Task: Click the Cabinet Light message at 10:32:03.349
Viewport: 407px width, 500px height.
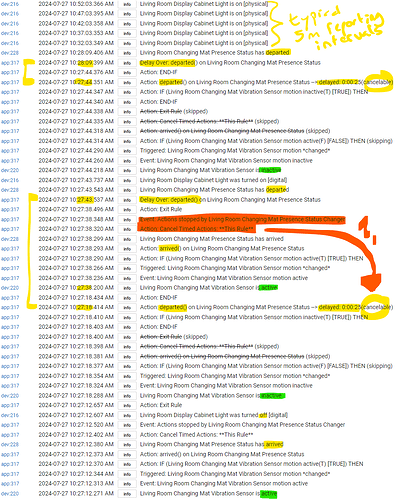Action: pyautogui.click(x=204, y=43)
